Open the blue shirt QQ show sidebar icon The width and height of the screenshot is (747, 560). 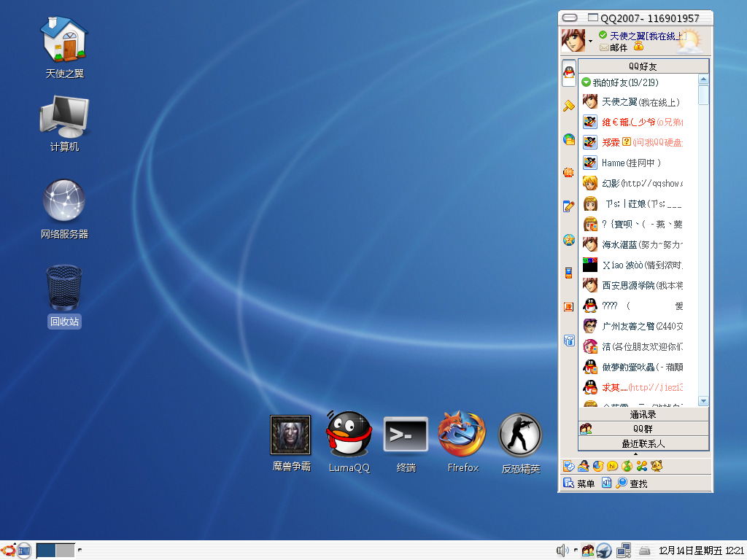(x=569, y=341)
